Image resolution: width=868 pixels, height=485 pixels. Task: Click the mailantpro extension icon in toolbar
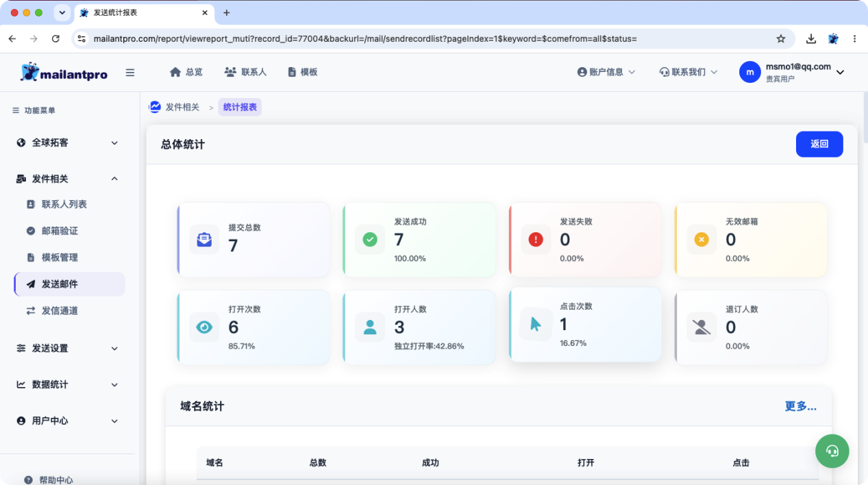pos(833,39)
